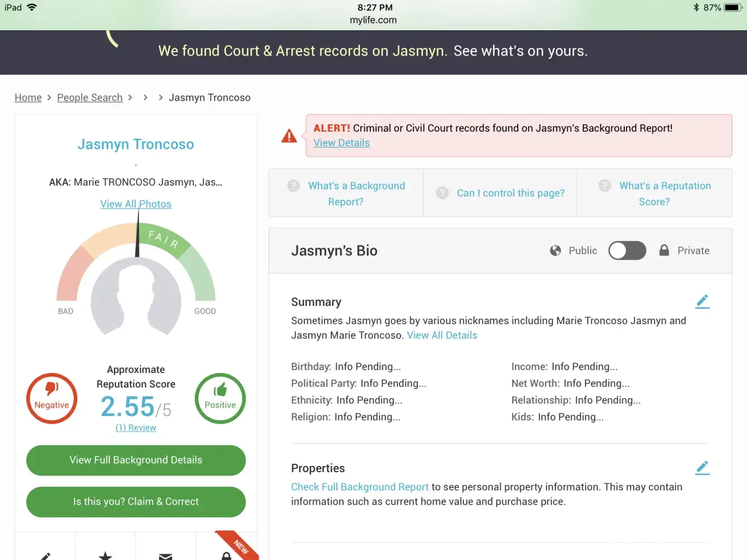Tap the Bluetooth icon in the status bar

(696, 7)
